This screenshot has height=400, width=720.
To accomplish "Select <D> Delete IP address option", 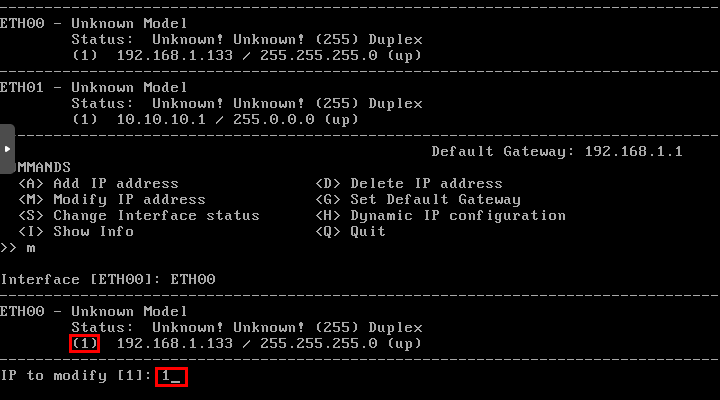I will (409, 184).
